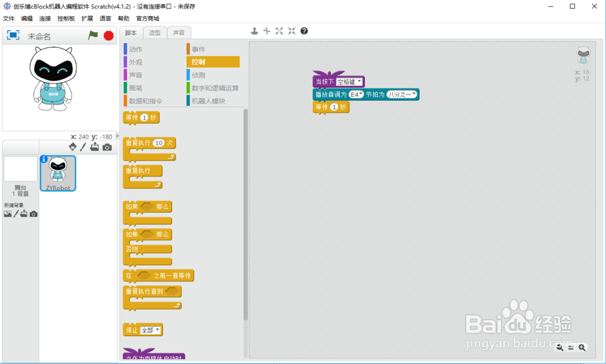Click the green flag to start
606x364 pixels.
click(x=94, y=35)
